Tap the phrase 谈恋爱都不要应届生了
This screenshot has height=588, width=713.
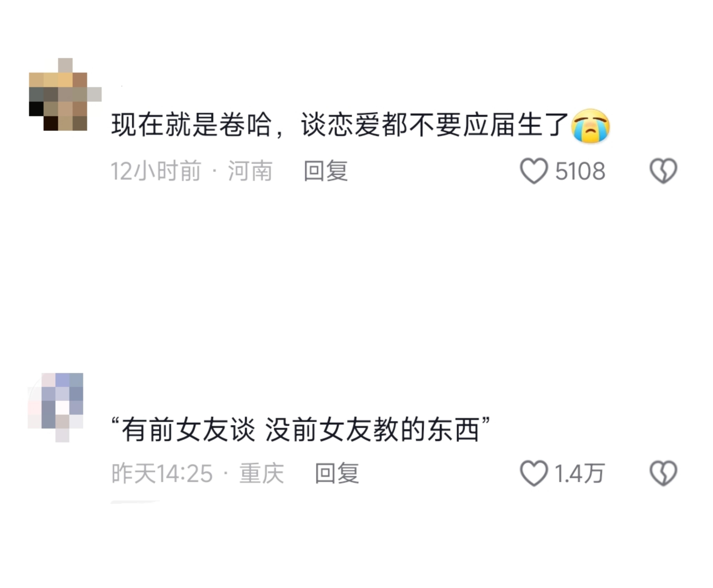pos(434,125)
